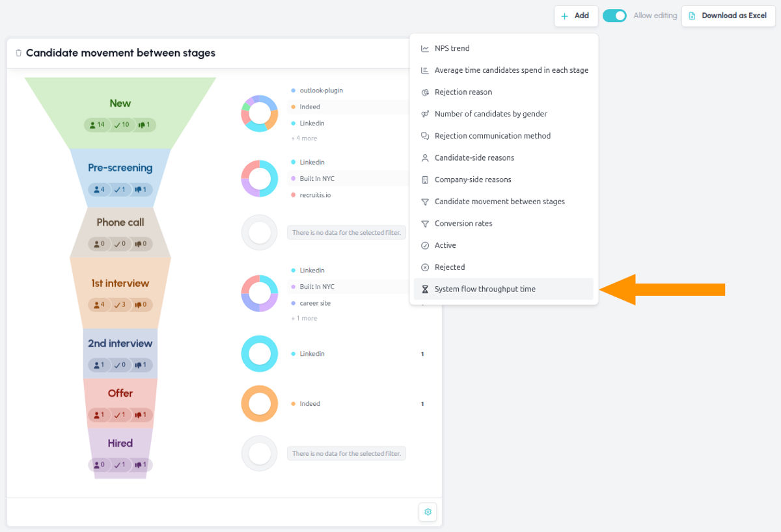Screen dimensions: 781x532
Task: Open the widget settings gear icon
Action: (x=428, y=512)
